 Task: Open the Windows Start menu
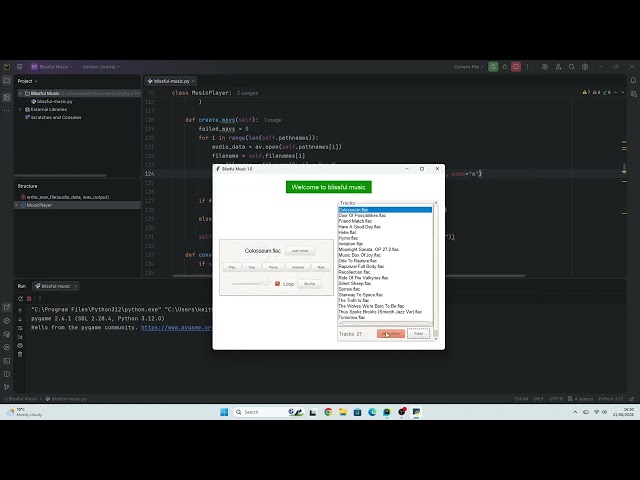point(224,412)
